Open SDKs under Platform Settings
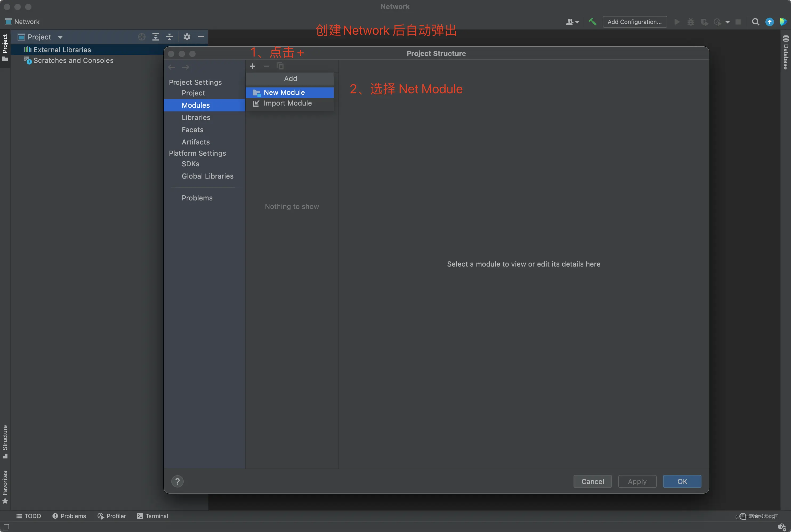 tap(191, 164)
